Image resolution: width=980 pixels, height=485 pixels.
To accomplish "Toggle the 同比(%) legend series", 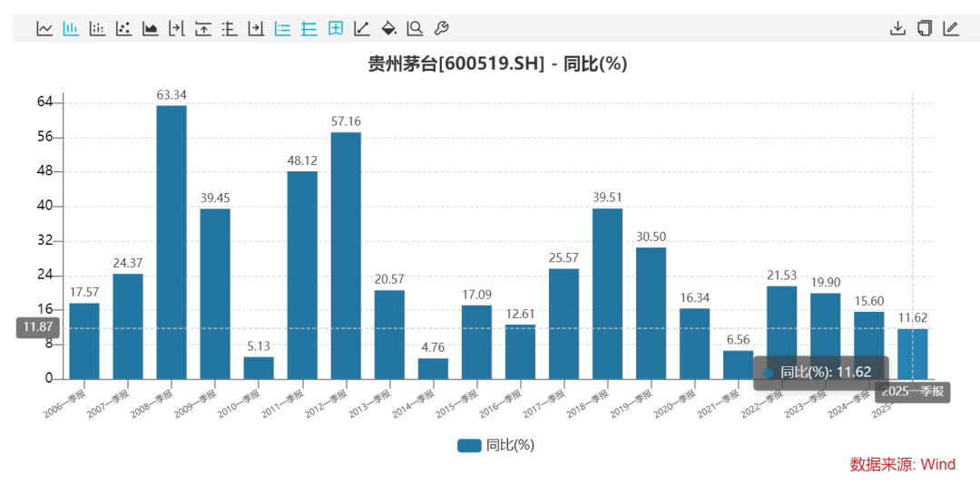I will coord(495,445).
